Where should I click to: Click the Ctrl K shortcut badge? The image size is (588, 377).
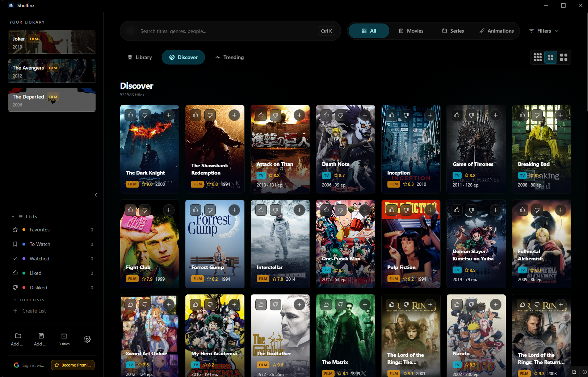click(x=327, y=31)
